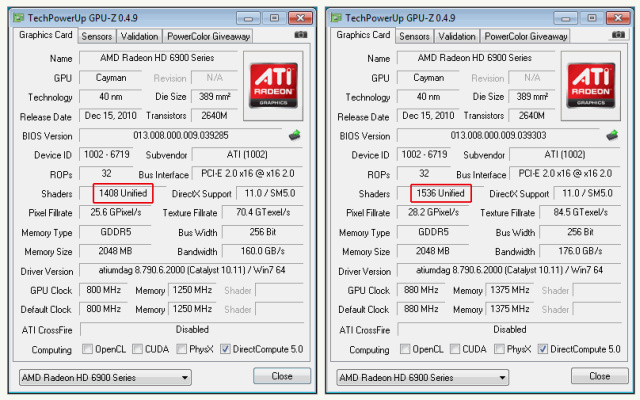Click Transistors 2640M value in right window
The image size is (640, 400).
532,116
